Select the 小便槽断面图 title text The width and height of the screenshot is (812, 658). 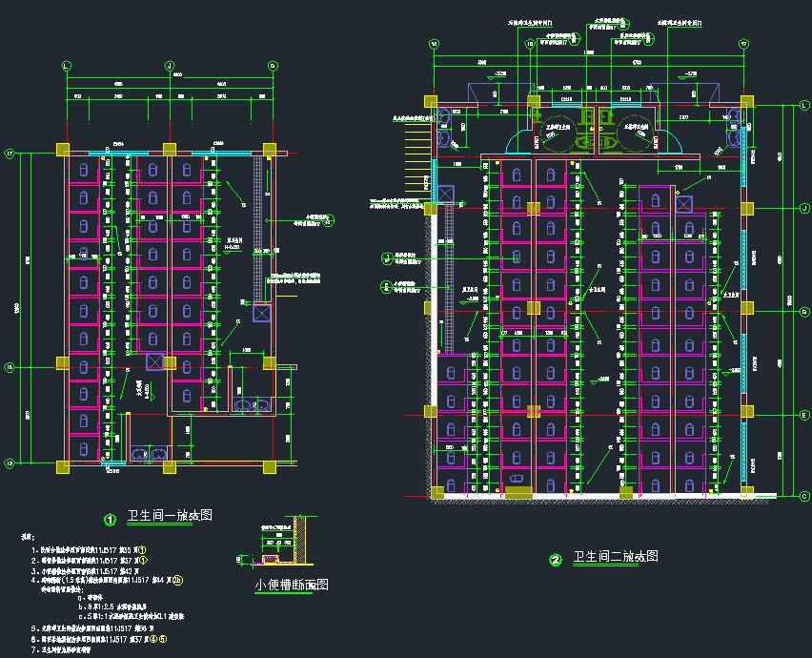pos(292,585)
